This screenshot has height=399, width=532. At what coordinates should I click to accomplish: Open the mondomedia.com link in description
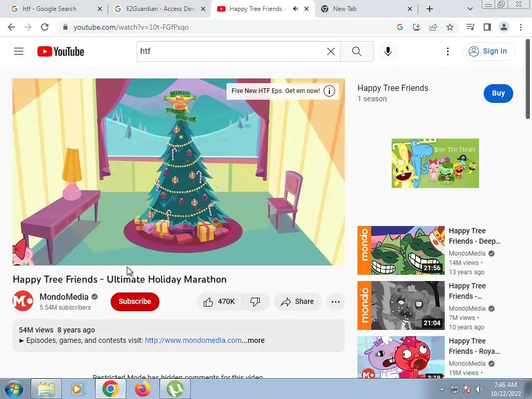pyautogui.click(x=193, y=340)
